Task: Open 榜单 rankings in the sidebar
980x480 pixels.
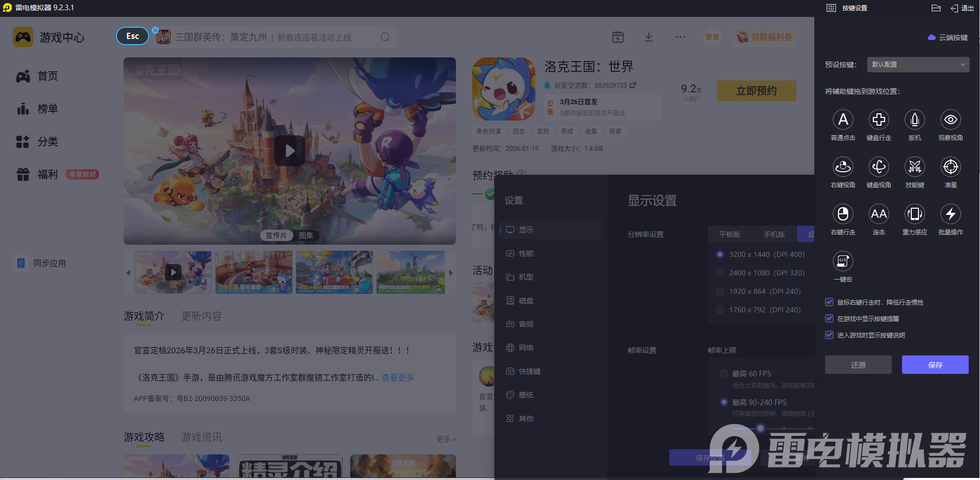Action: click(x=37, y=109)
